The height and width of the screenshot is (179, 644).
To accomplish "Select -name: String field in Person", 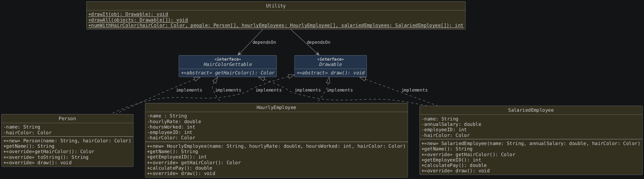I will point(22,127).
